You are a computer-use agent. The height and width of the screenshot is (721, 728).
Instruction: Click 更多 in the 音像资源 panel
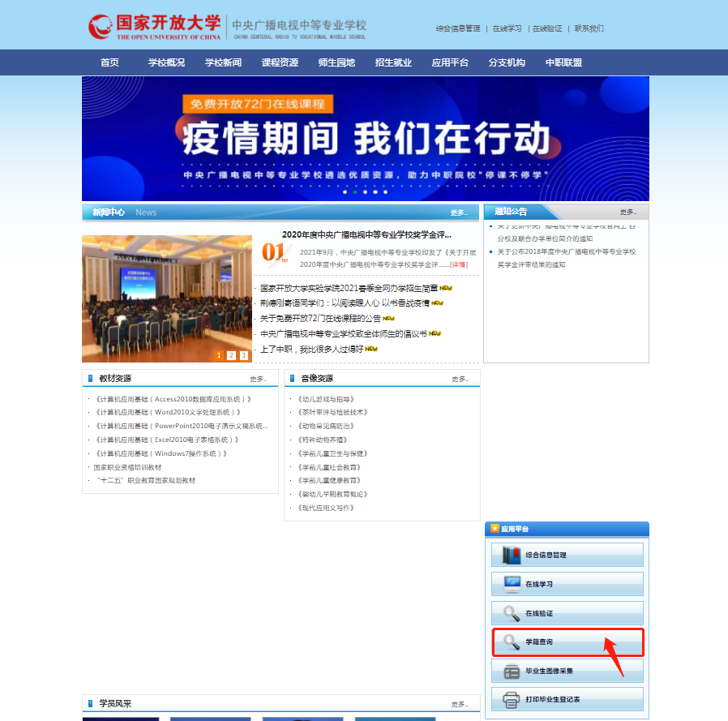pos(460,379)
